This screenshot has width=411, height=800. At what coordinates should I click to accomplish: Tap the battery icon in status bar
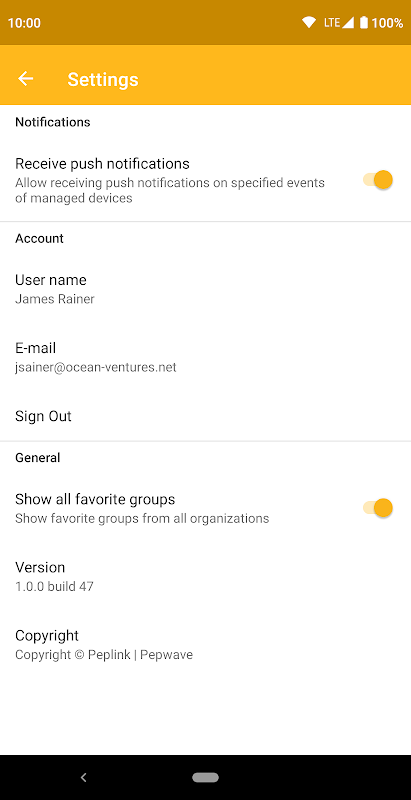[364, 22]
